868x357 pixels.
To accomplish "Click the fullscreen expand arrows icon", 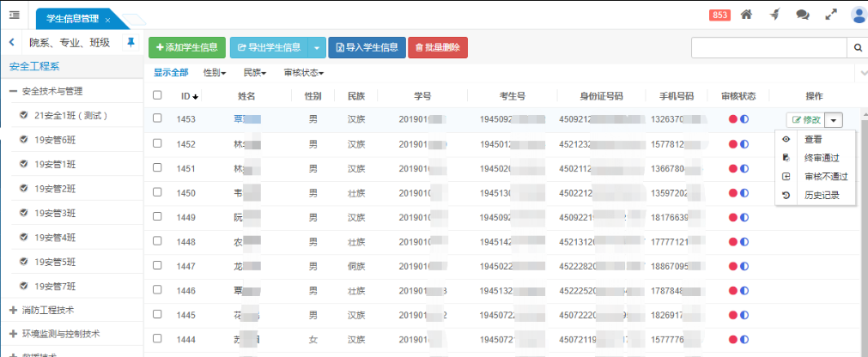I will coord(830,15).
